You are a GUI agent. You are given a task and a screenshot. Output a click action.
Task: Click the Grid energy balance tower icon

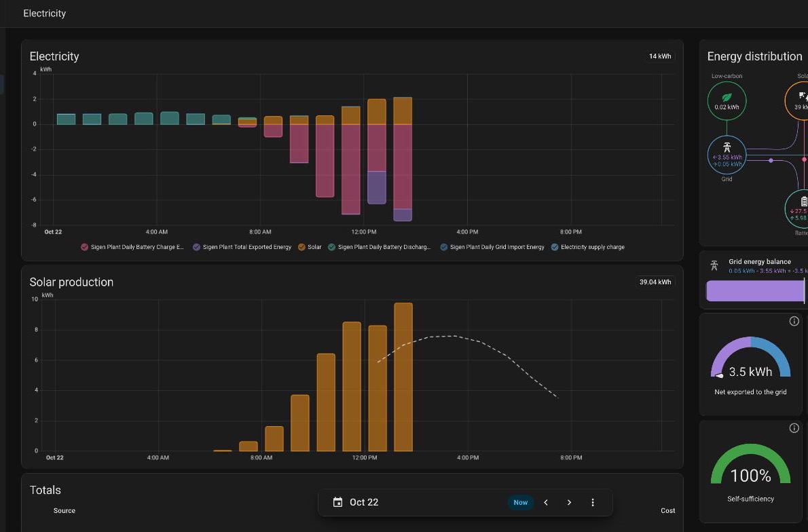tap(714, 266)
